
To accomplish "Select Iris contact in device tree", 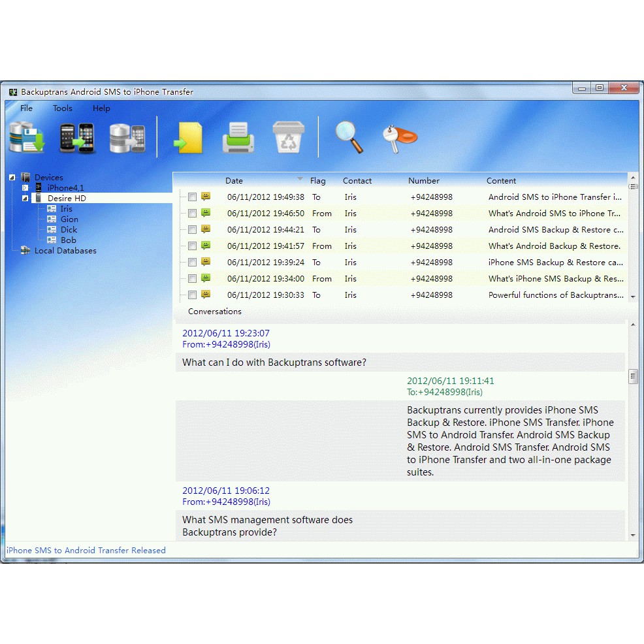I will tap(66, 208).
